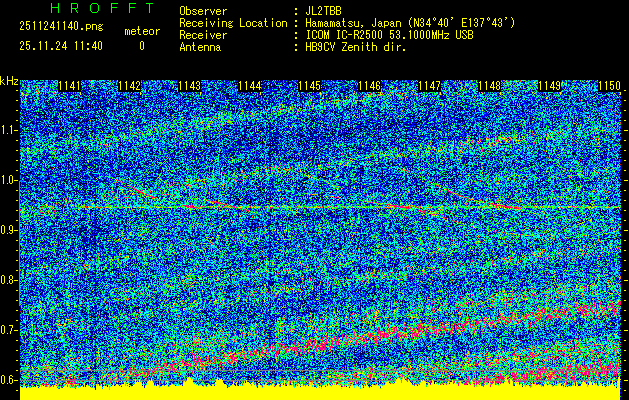Select the 1149 time marker
629x400 pixels.
click(x=549, y=87)
